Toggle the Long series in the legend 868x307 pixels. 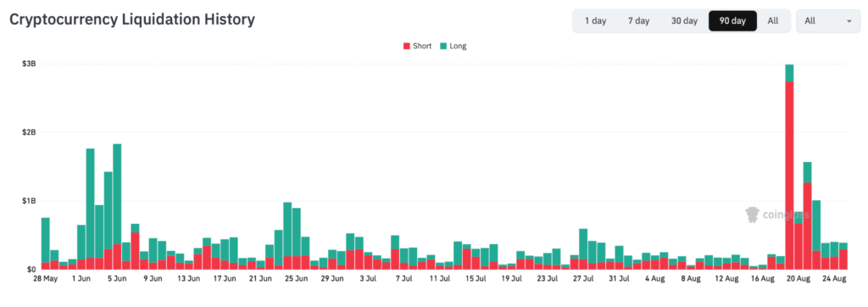coord(453,46)
